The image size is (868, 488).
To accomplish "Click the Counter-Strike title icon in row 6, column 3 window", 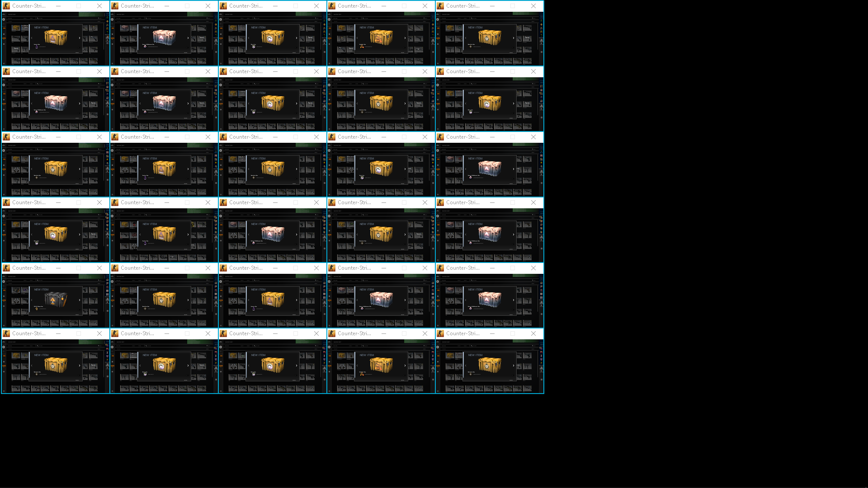I will pos(223,333).
